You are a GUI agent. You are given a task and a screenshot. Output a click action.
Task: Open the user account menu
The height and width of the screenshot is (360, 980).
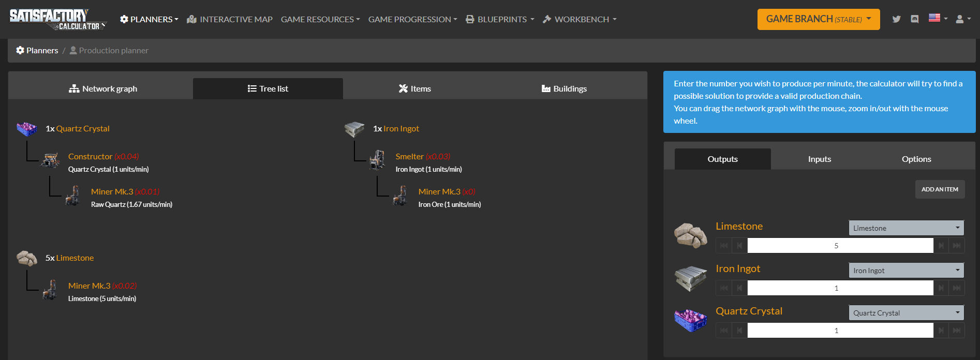coord(963,19)
